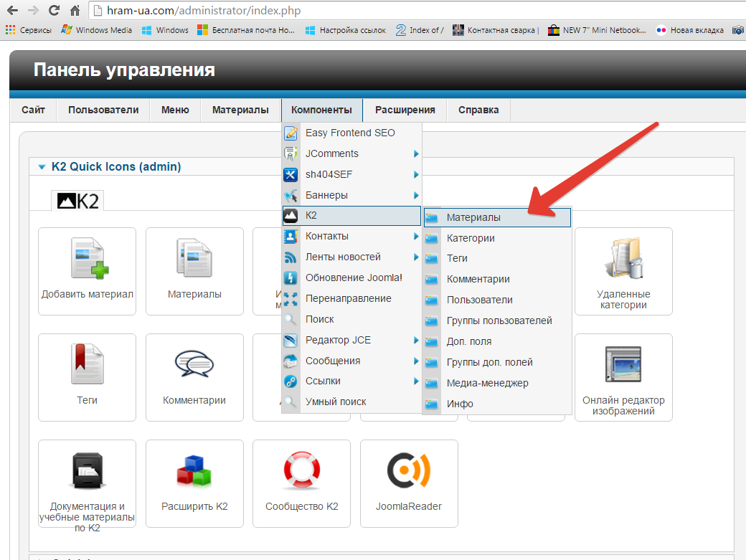Expand the Сообщения submenu arrow
Viewport: 746px width, 560px height.
pos(416,361)
